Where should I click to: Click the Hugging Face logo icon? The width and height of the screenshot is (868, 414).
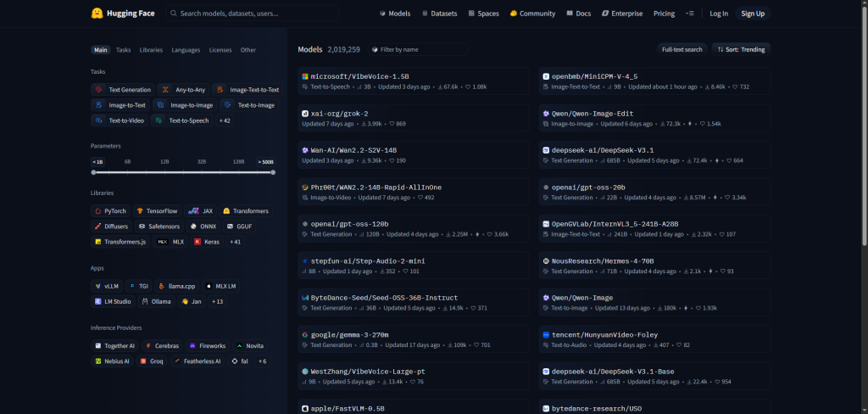[x=97, y=14]
